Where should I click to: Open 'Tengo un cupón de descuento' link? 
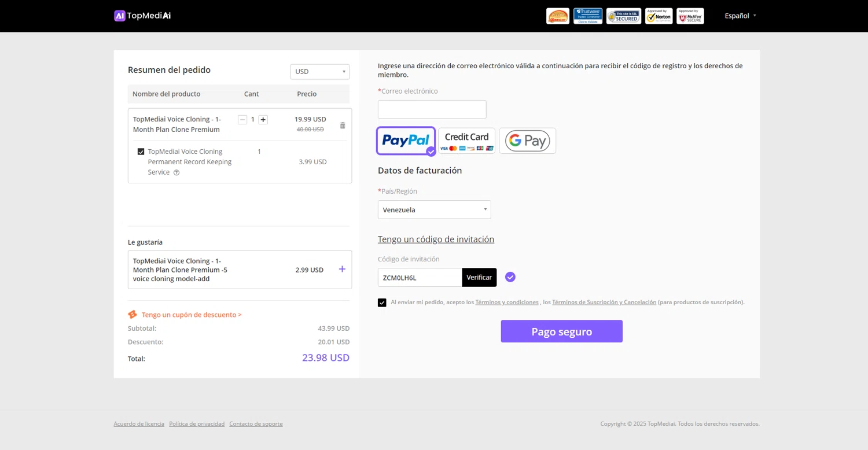192,315
